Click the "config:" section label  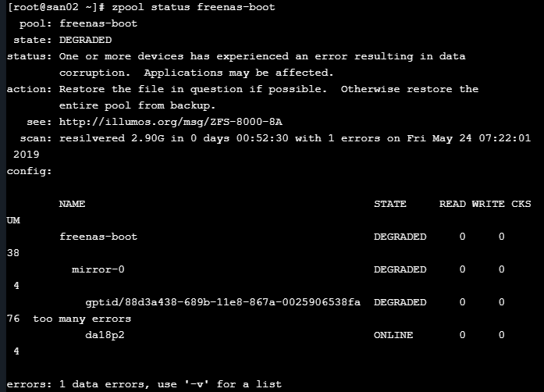[29, 171]
